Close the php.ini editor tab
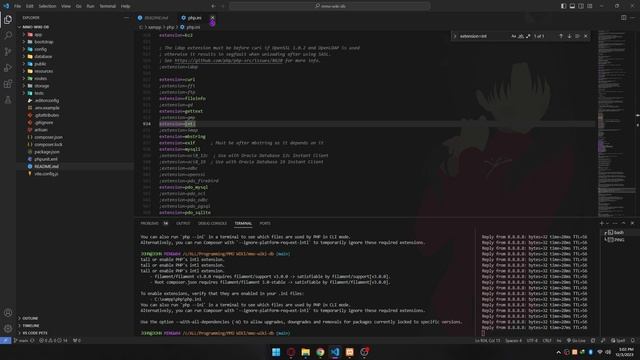The image size is (640, 360). click(x=212, y=18)
